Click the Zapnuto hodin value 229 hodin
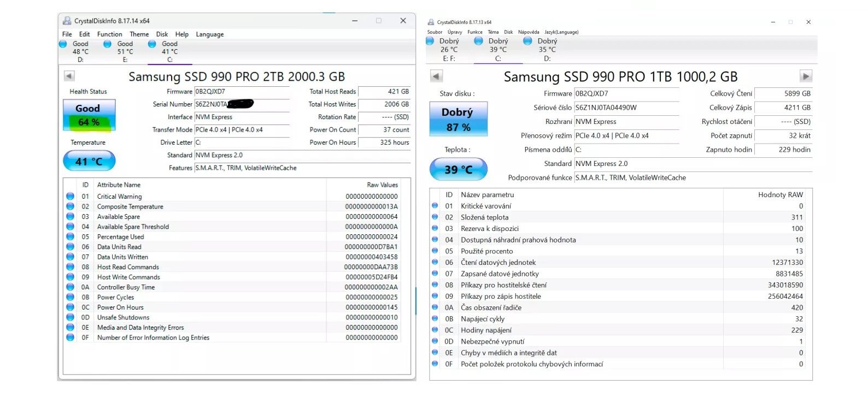 [x=783, y=150]
